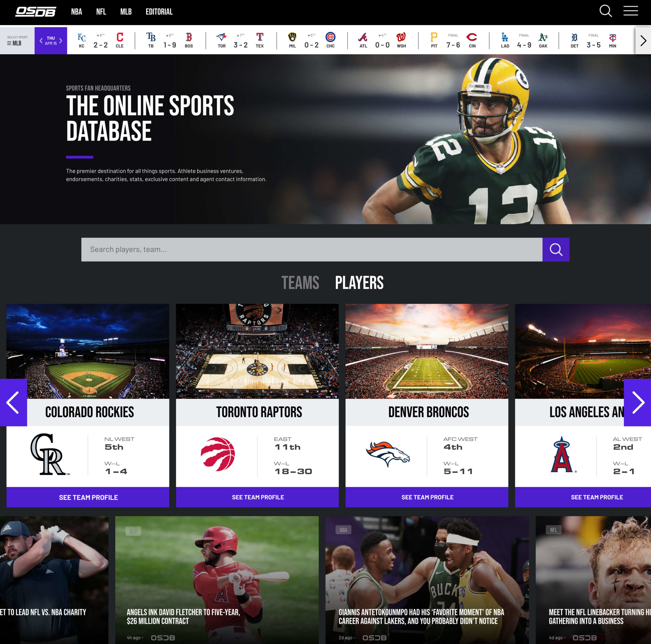Open the ATL 0-0 WSH game score
The width and height of the screenshot is (651, 644).
pos(382,41)
